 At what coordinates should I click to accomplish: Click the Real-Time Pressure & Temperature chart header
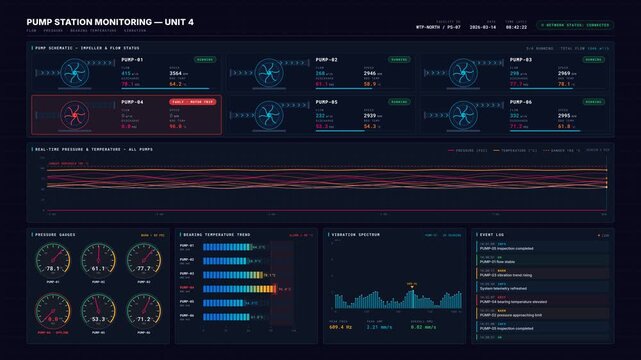[x=94, y=150]
